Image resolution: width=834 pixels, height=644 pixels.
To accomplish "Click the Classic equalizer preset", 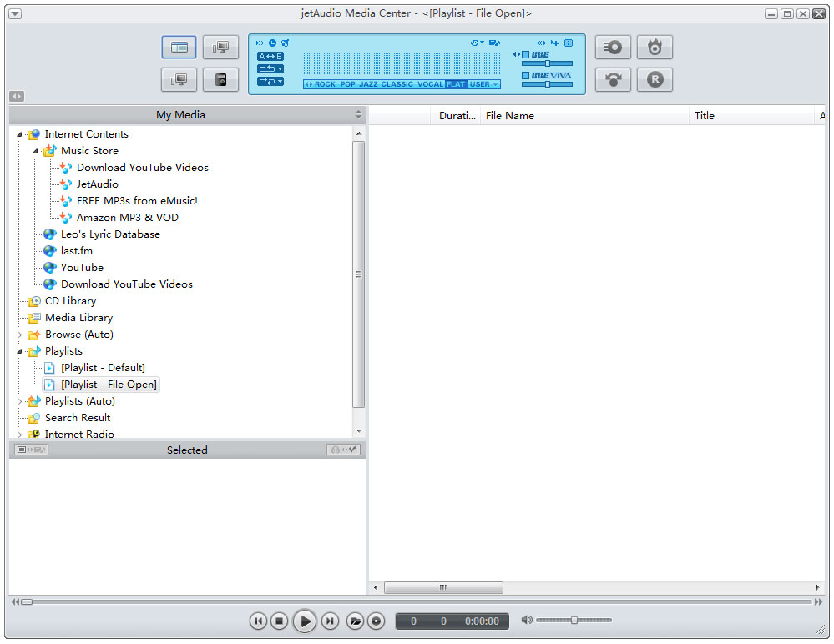I will point(397,85).
